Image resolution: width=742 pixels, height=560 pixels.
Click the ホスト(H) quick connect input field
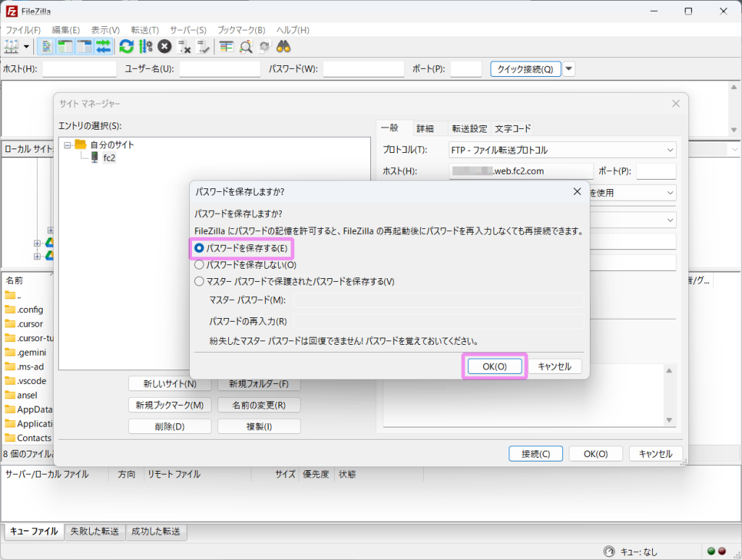80,69
